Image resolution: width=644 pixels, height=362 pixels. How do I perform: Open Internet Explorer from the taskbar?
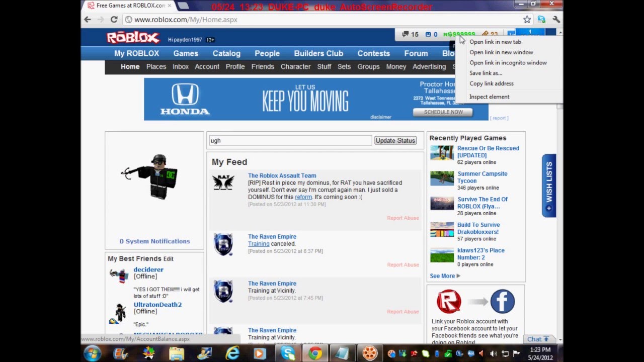coord(232,353)
